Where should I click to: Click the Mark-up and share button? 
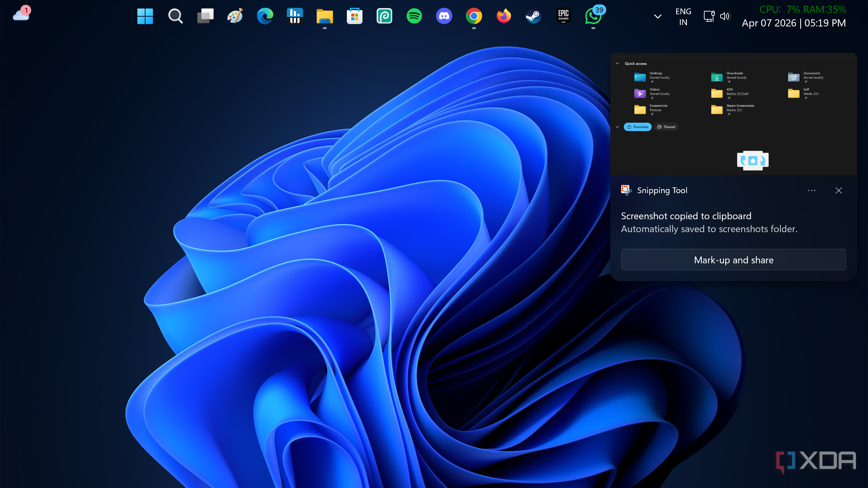pyautogui.click(x=733, y=260)
